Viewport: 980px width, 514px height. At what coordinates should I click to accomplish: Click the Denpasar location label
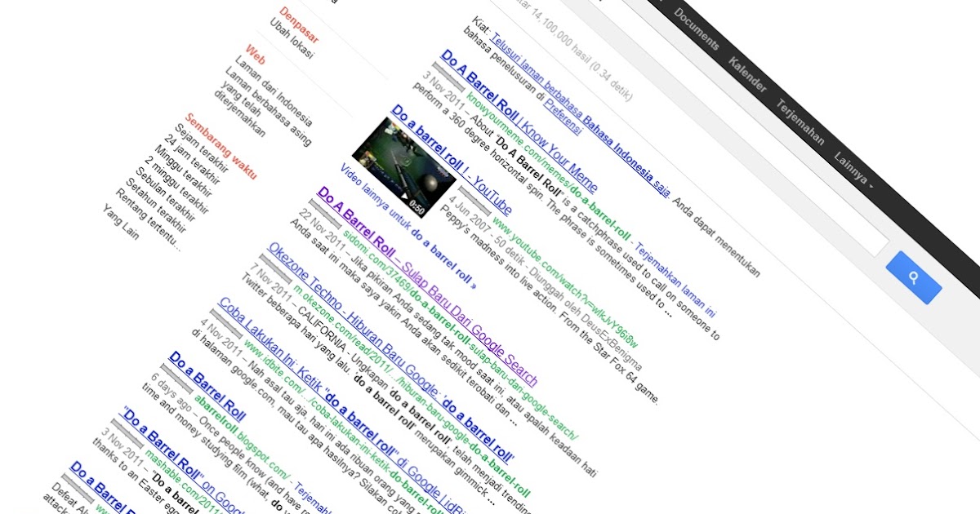pos(299,24)
